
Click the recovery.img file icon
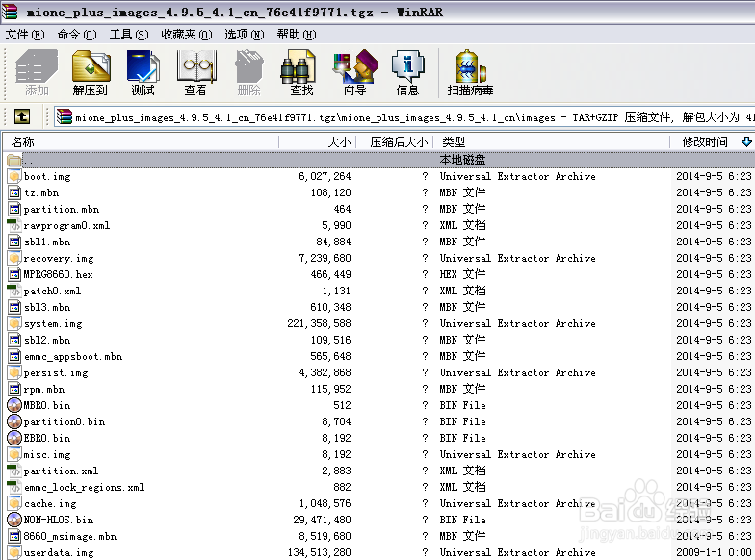coord(14,258)
